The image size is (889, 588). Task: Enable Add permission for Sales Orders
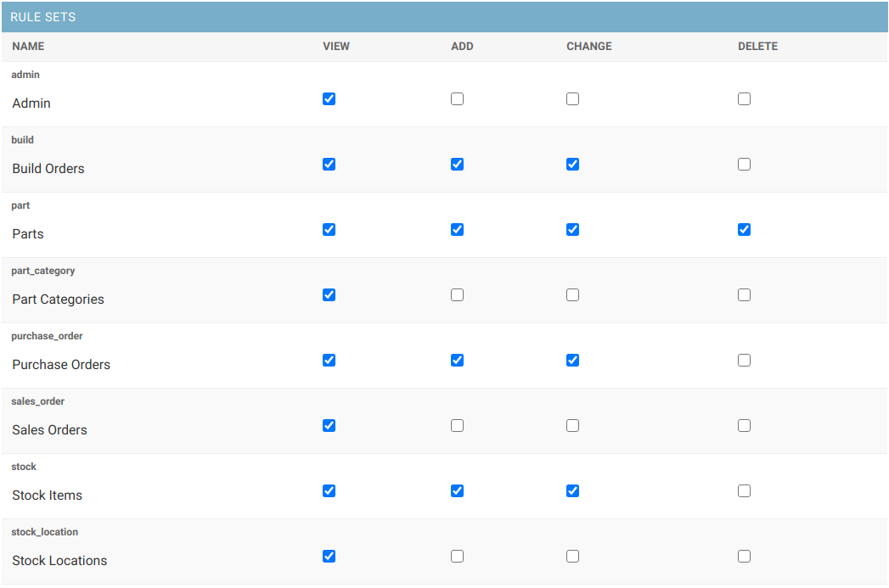point(458,426)
